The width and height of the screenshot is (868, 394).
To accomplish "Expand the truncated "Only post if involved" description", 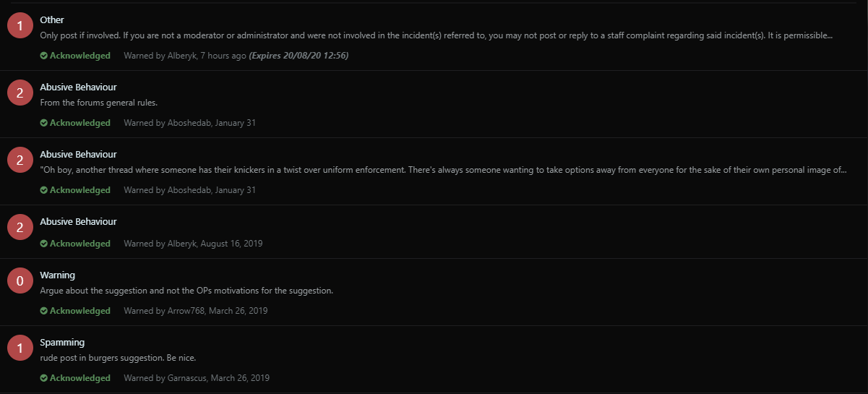I will point(436,35).
